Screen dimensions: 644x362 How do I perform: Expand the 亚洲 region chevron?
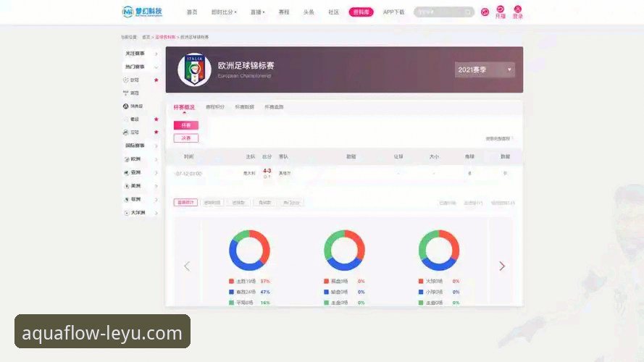pos(156,173)
